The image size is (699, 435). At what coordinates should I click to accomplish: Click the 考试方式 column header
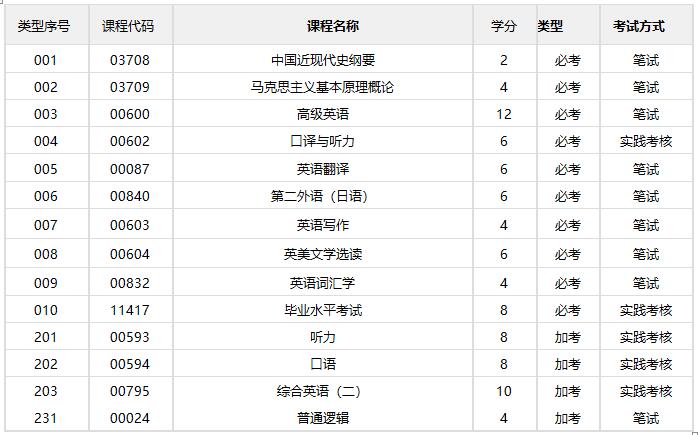638,26
